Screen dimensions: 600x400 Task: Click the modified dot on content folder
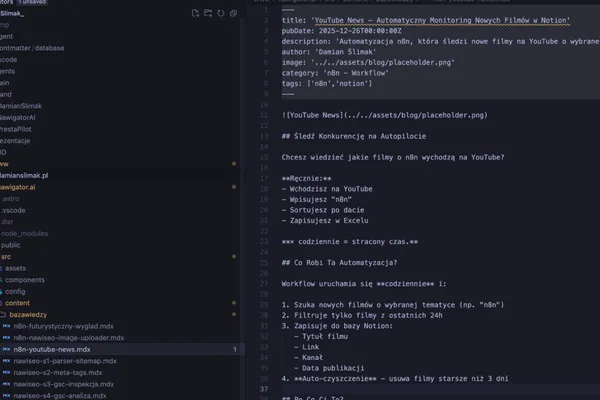[234, 303]
